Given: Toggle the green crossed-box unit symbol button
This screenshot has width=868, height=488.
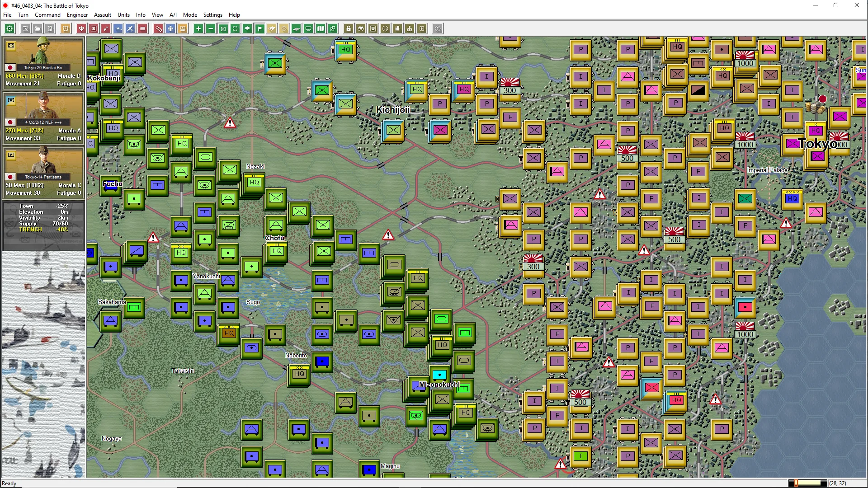Looking at the screenshot, I should (x=223, y=28).
